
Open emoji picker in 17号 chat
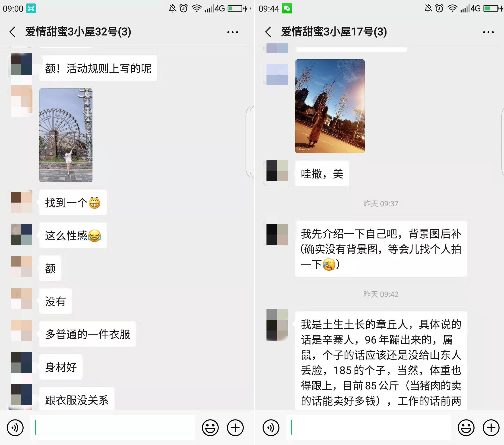[466, 428]
